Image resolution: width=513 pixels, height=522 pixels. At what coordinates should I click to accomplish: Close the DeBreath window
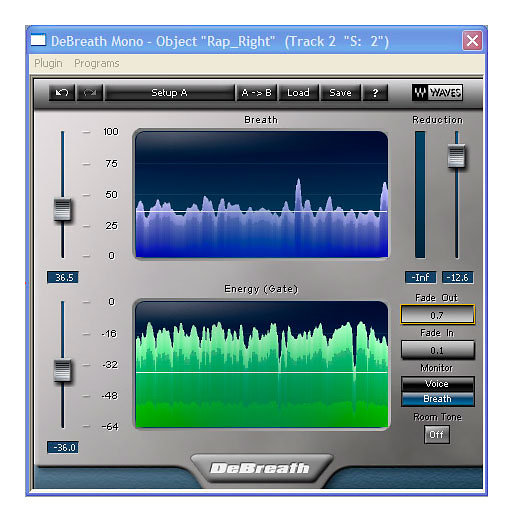click(472, 41)
